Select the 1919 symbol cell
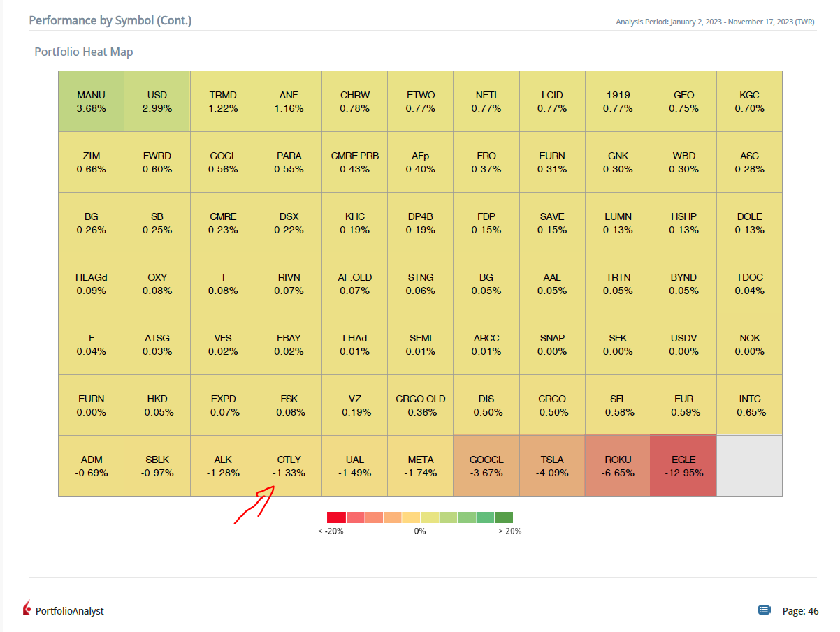Viewport: 840px width, 632px height. (x=618, y=101)
